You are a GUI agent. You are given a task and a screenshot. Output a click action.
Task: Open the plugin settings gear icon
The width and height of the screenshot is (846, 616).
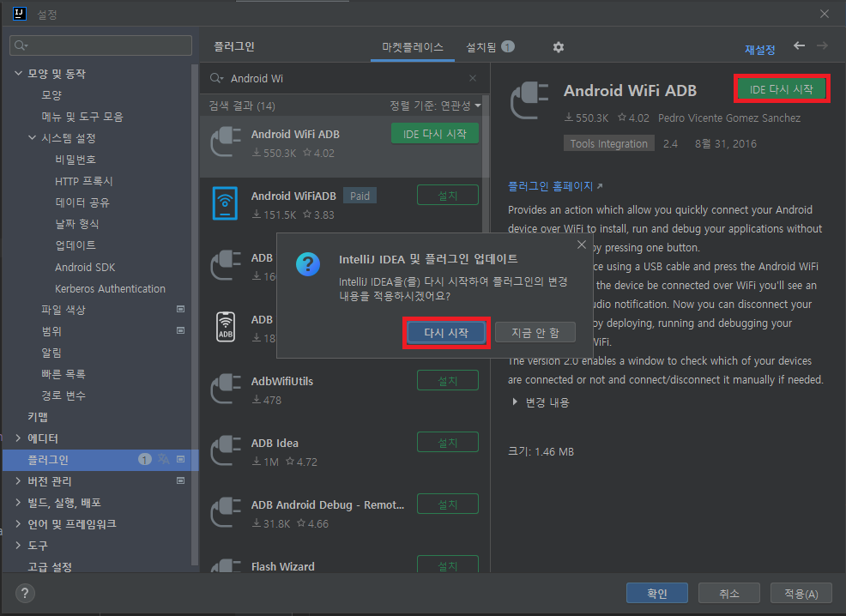coord(559,47)
